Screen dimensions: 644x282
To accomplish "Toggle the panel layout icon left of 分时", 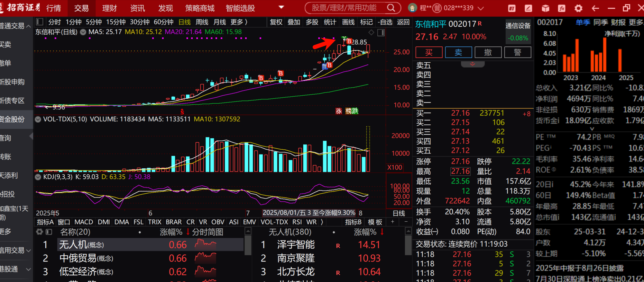I will (40, 22).
